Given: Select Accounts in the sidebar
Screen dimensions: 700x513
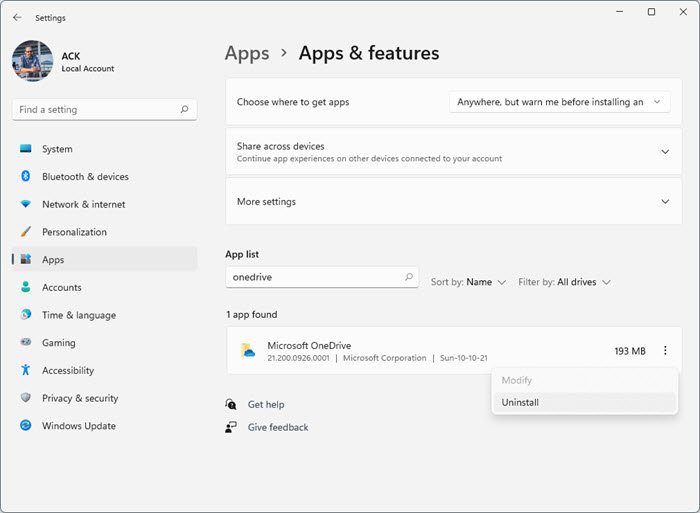Looking at the screenshot, I should click(x=61, y=287).
